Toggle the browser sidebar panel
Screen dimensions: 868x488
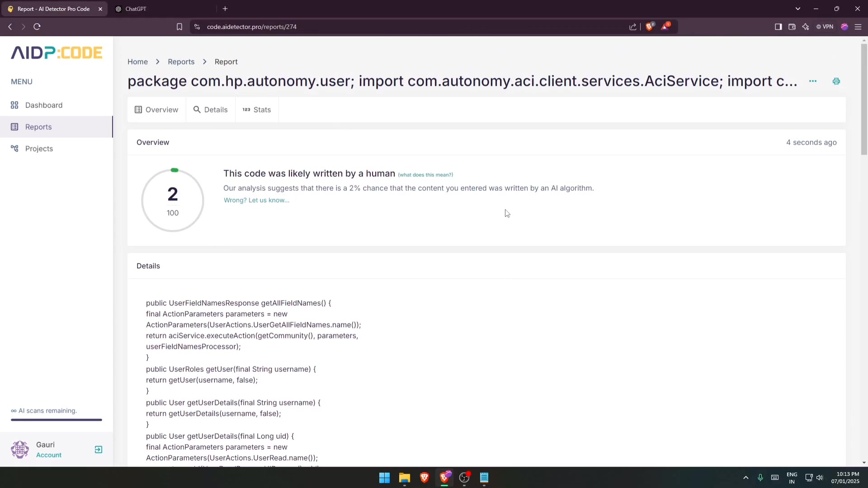(x=778, y=27)
